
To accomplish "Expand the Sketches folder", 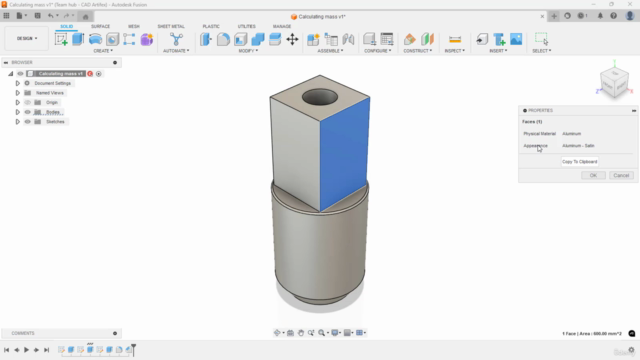I will 18,122.
